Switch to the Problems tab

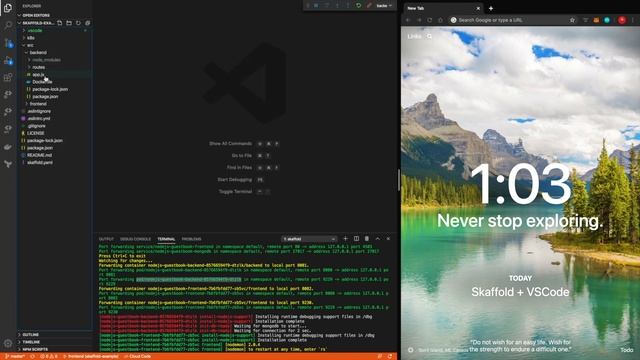point(191,239)
